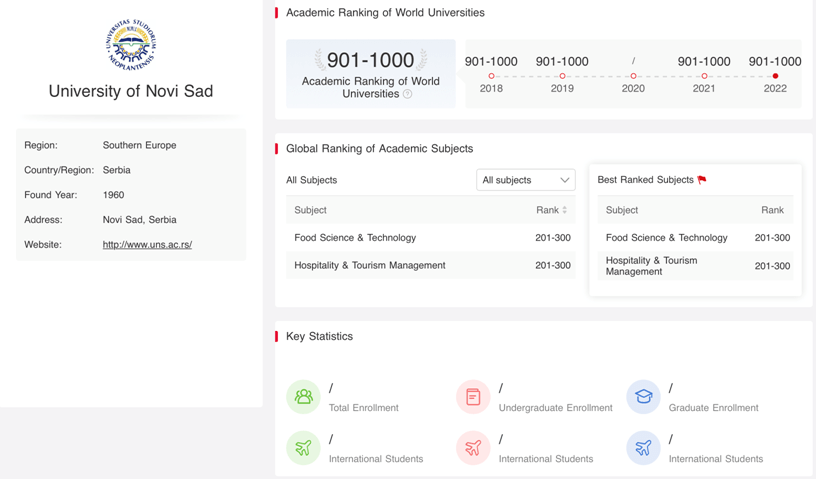Select the 2019 ranking timeline point
Image resolution: width=816 pixels, height=479 pixels.
(562, 76)
